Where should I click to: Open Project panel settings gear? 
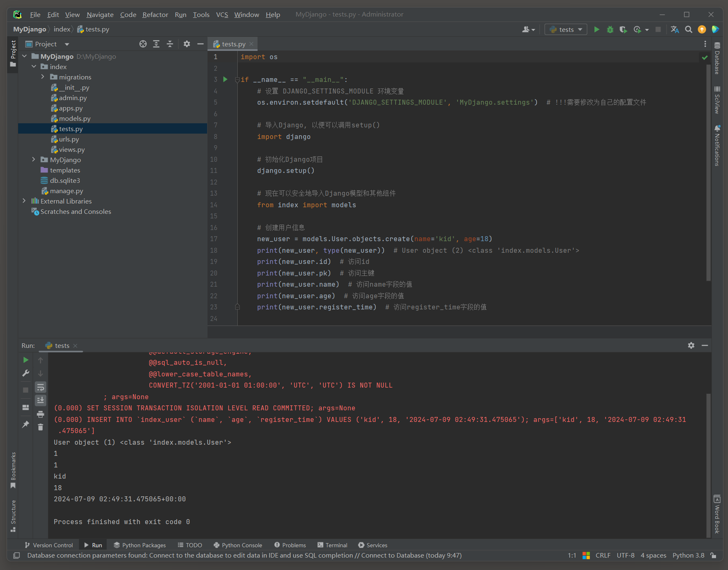[x=187, y=44]
